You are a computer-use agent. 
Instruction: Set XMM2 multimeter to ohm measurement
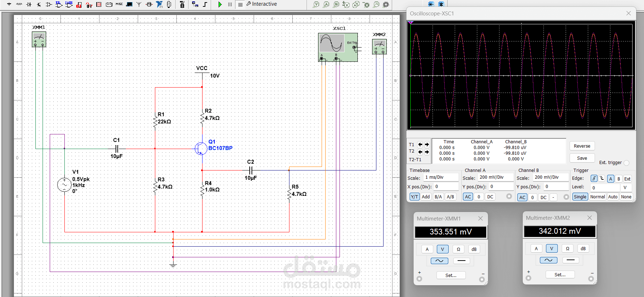pos(567,248)
